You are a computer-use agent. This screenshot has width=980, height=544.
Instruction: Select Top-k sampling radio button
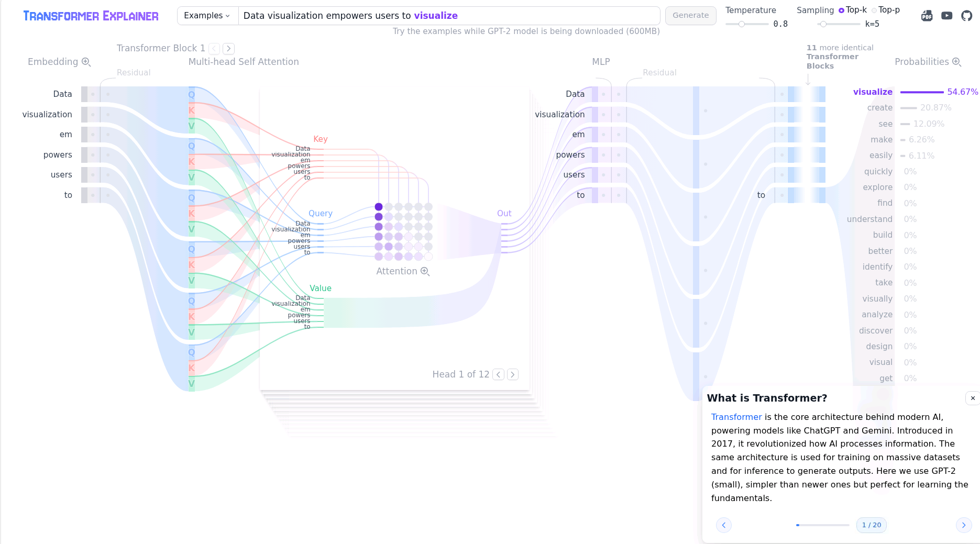(x=841, y=10)
